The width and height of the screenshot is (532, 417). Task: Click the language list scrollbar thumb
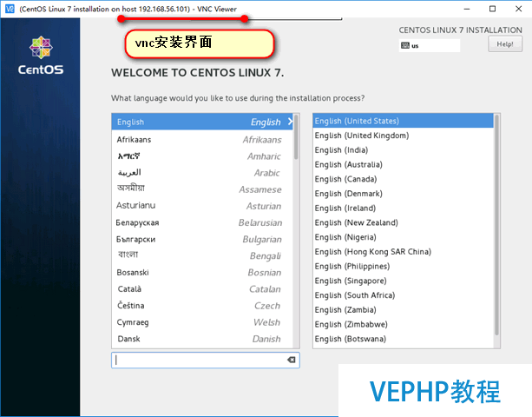click(x=296, y=137)
